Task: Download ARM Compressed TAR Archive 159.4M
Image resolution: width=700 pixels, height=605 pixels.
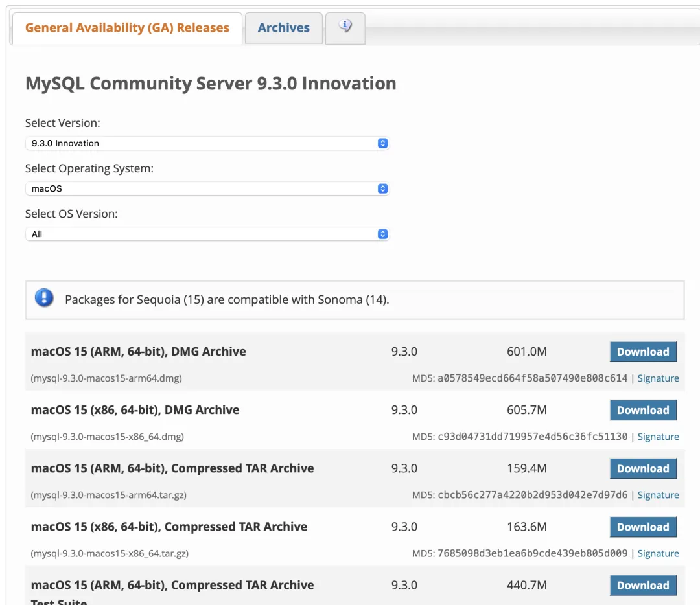Action: 644,469
